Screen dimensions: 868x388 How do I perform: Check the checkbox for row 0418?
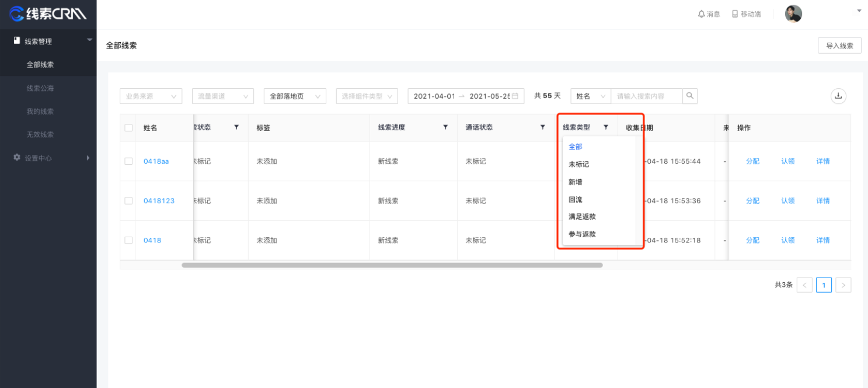pyautogui.click(x=128, y=240)
